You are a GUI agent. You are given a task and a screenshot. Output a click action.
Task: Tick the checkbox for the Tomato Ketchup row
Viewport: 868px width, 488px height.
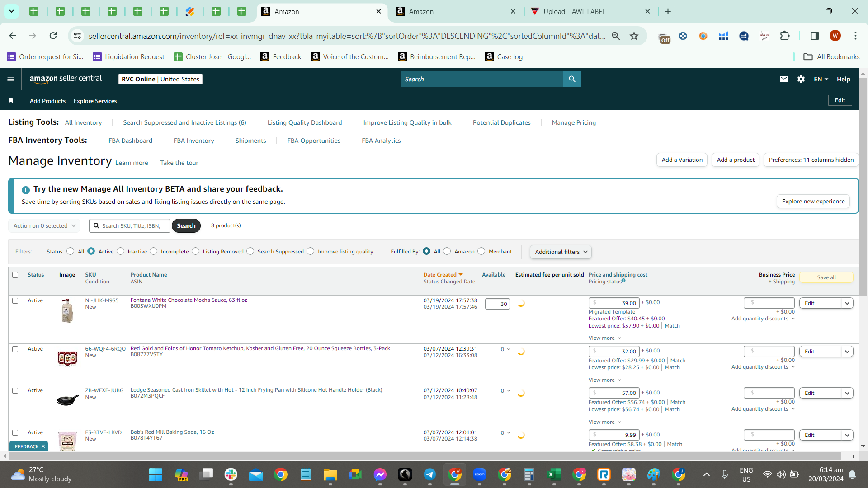tap(15, 349)
